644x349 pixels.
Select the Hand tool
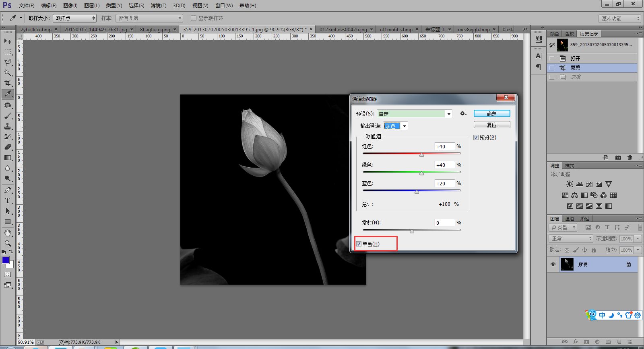coord(8,233)
